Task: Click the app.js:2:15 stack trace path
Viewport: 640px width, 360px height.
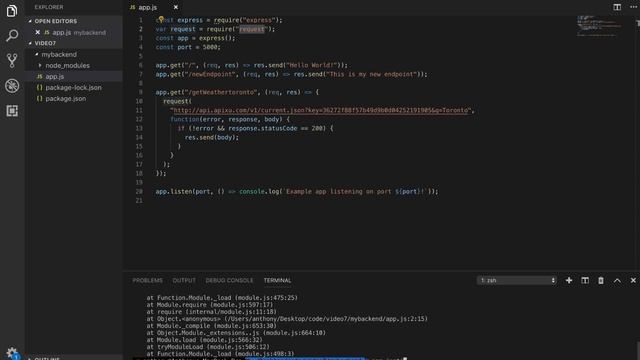Action: pos(326,319)
